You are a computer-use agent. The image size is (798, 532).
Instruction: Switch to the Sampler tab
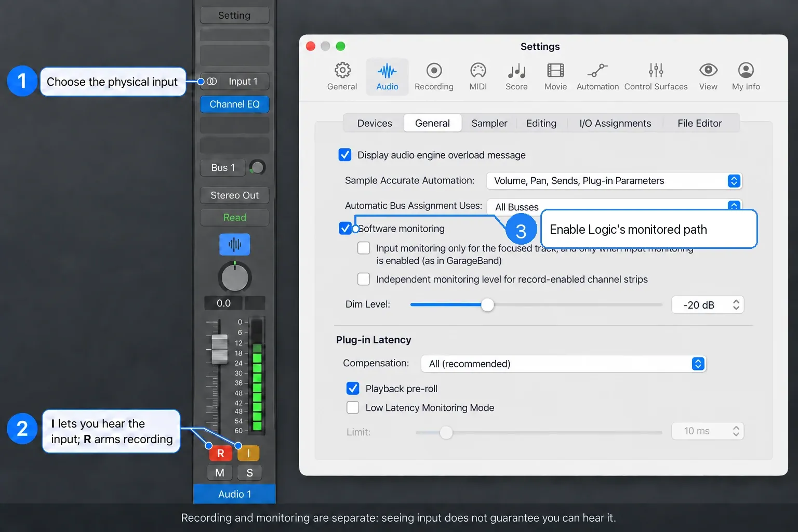tap(489, 123)
